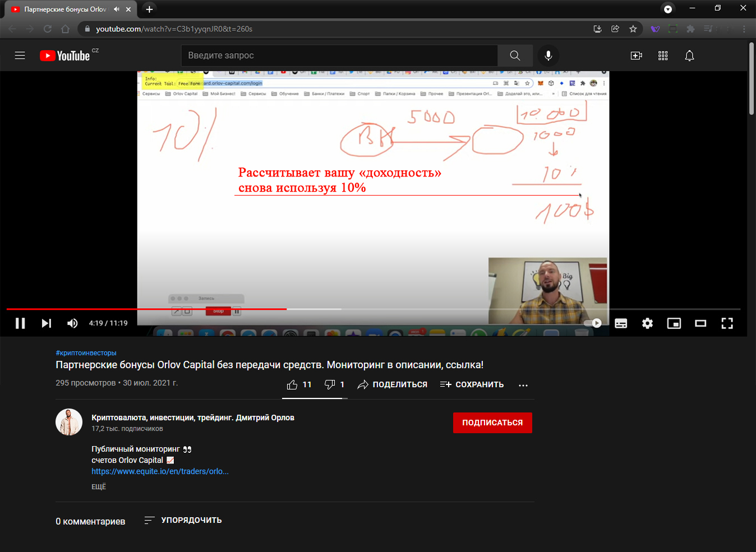
Task: Enter full screen mode
Action: tap(727, 323)
